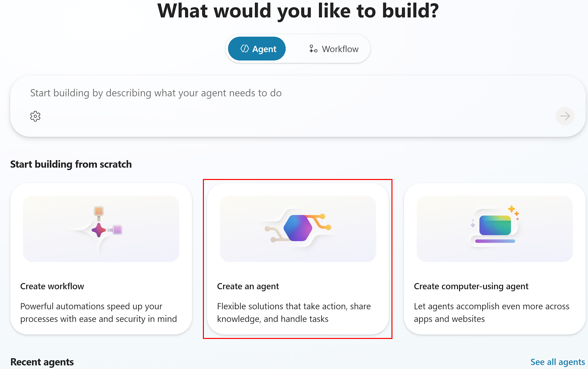Click the Create an agent description text

click(294, 312)
